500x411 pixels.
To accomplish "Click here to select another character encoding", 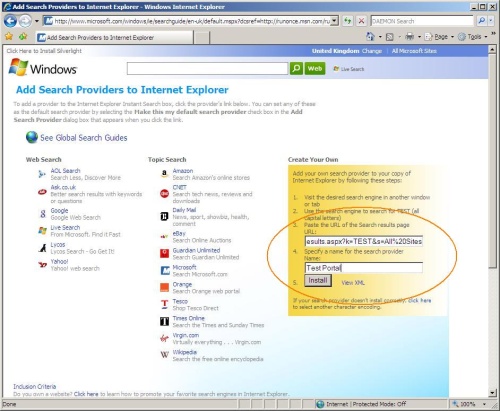I will coord(420,300).
